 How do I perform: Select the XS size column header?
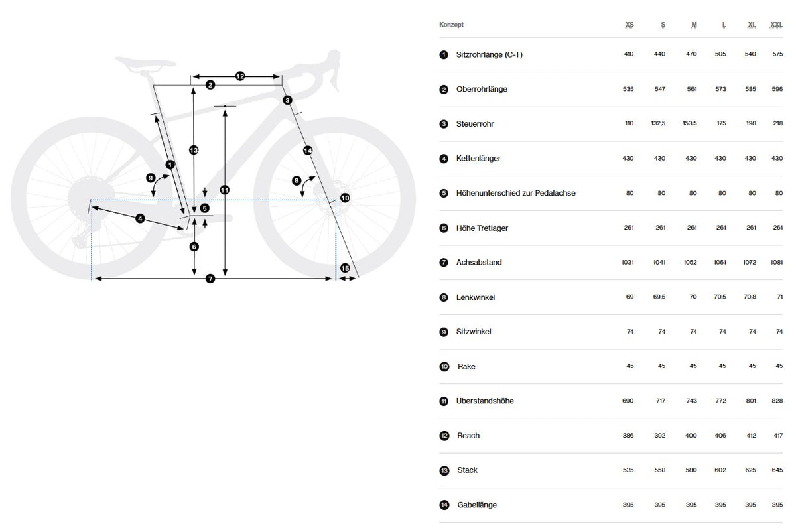[x=630, y=25]
